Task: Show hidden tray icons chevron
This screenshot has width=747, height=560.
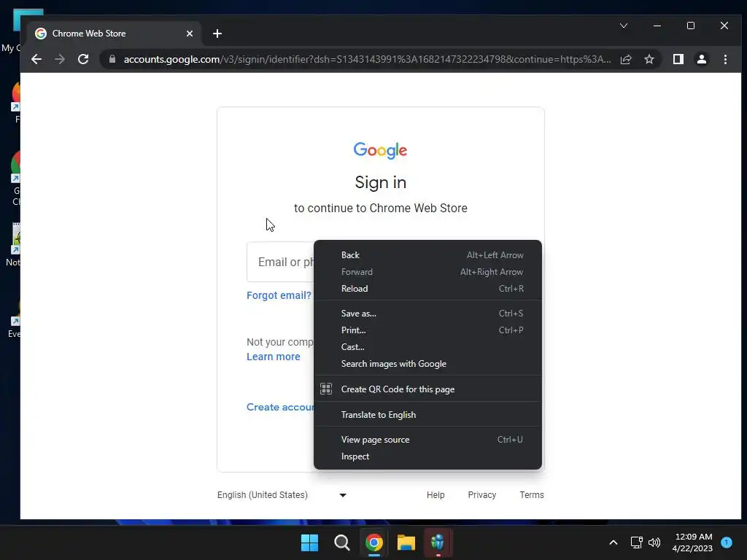Action: coord(614,542)
